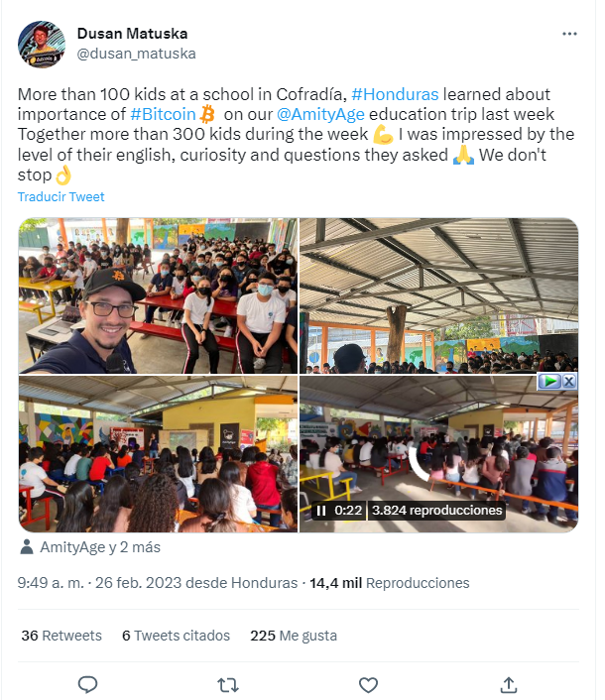Click the share upload icon
The image size is (605, 700).
point(509,684)
